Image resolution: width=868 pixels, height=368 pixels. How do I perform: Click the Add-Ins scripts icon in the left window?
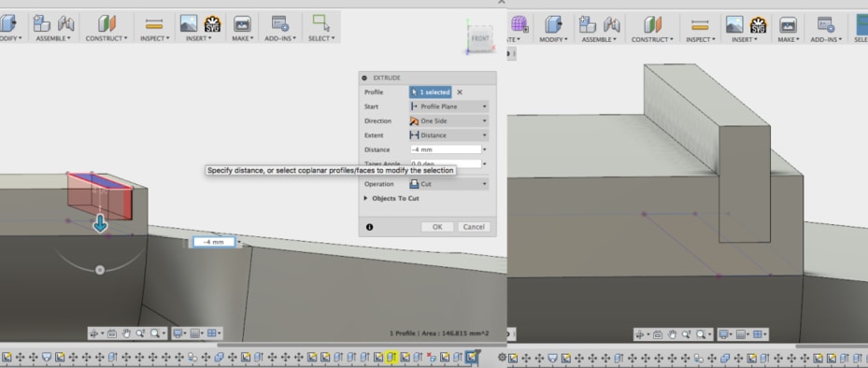pyautogui.click(x=279, y=23)
